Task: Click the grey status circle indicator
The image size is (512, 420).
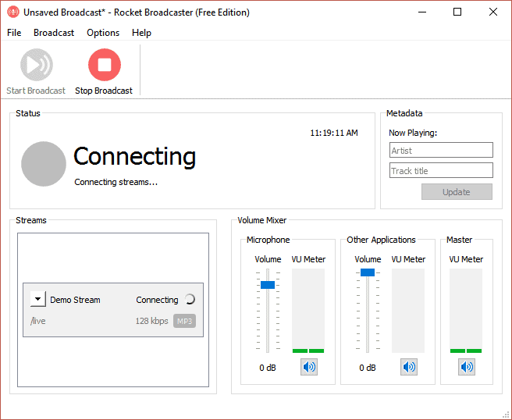Action: (x=44, y=164)
